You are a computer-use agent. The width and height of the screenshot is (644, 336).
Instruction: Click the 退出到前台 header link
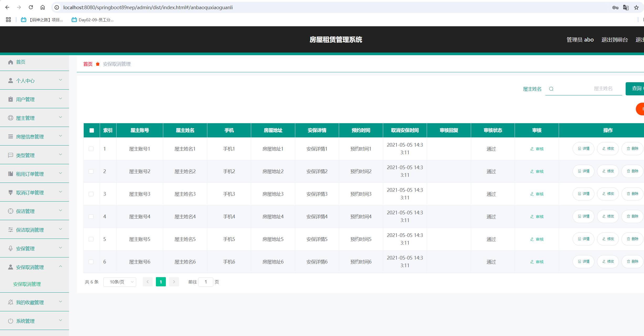click(614, 40)
